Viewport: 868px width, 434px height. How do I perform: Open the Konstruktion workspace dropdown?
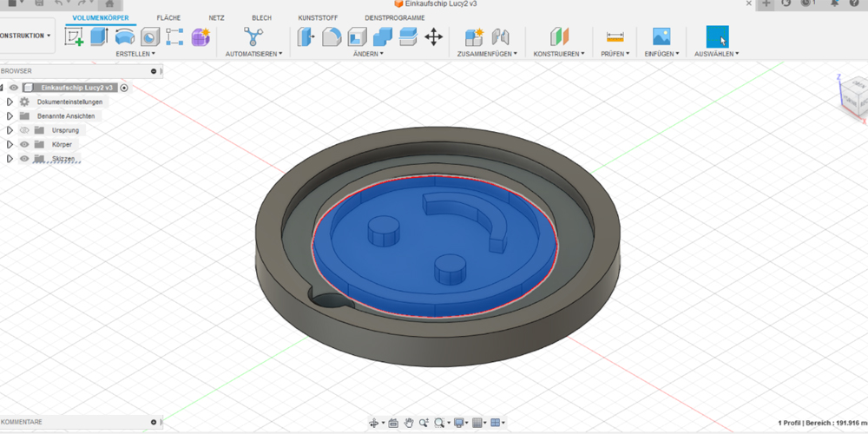click(x=25, y=36)
